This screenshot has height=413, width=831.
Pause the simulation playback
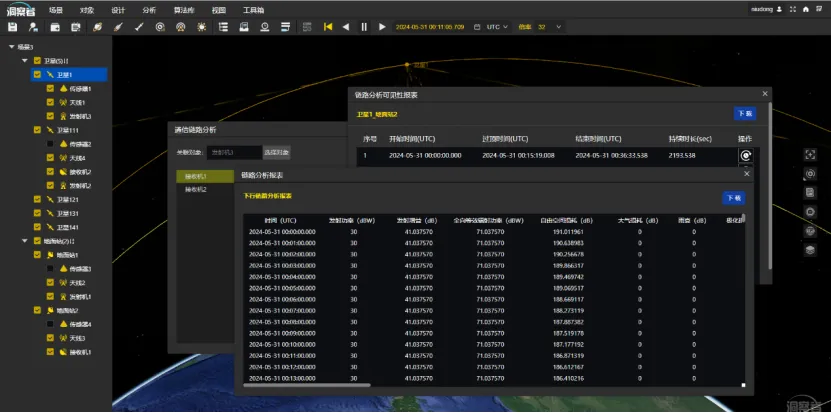[364, 27]
